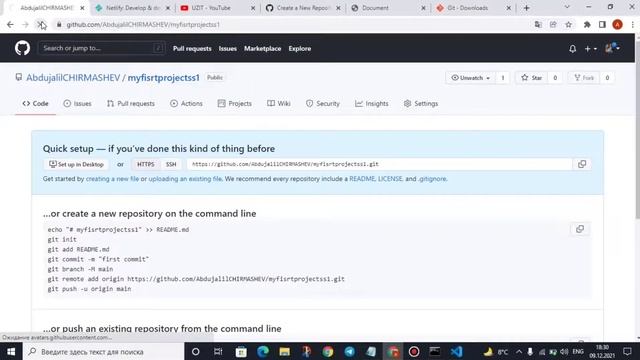The height and width of the screenshot is (360, 640).
Task: Go back in browser history
Action: 10,24
